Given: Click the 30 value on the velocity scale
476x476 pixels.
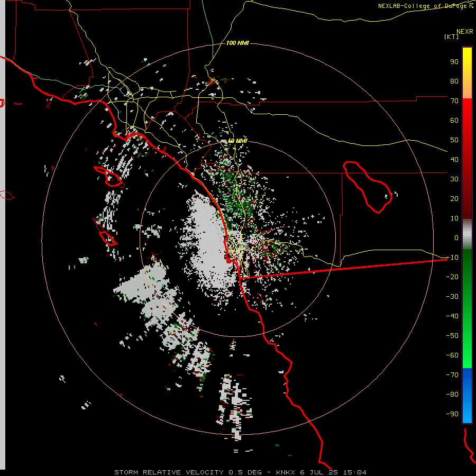Looking at the screenshot, I should pyautogui.click(x=454, y=179).
